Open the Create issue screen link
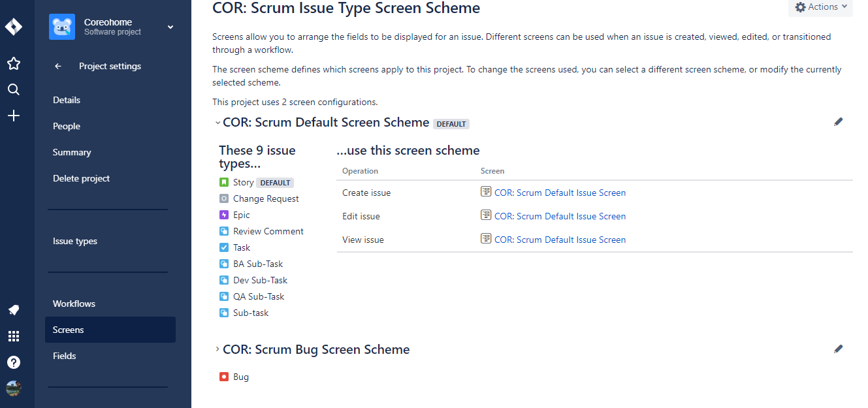 click(558, 192)
